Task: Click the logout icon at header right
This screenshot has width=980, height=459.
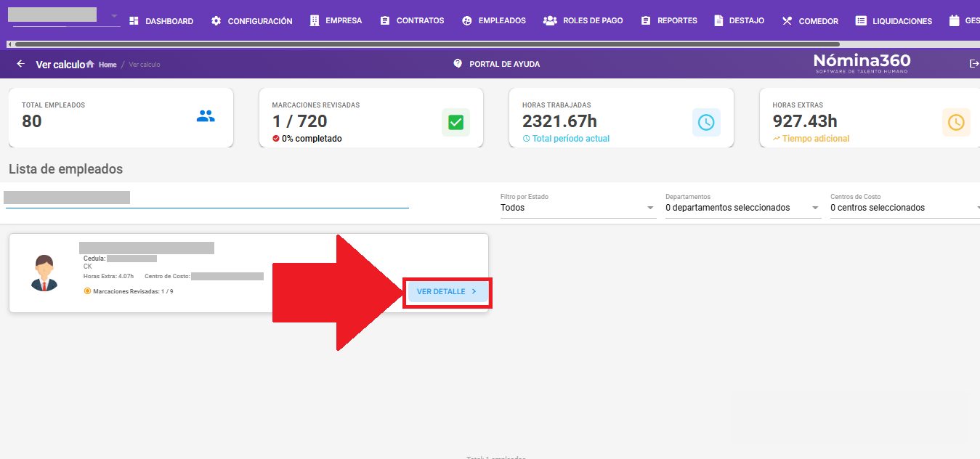Action: coord(974,64)
